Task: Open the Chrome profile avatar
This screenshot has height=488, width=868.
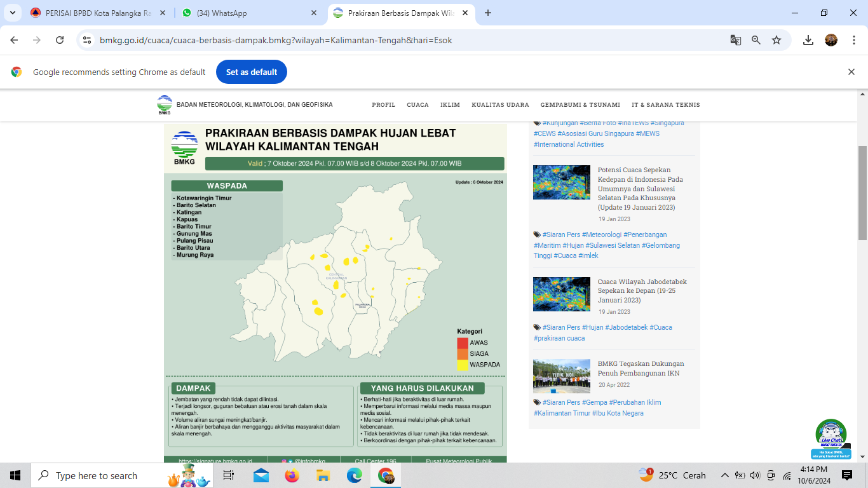Action: tap(831, 40)
